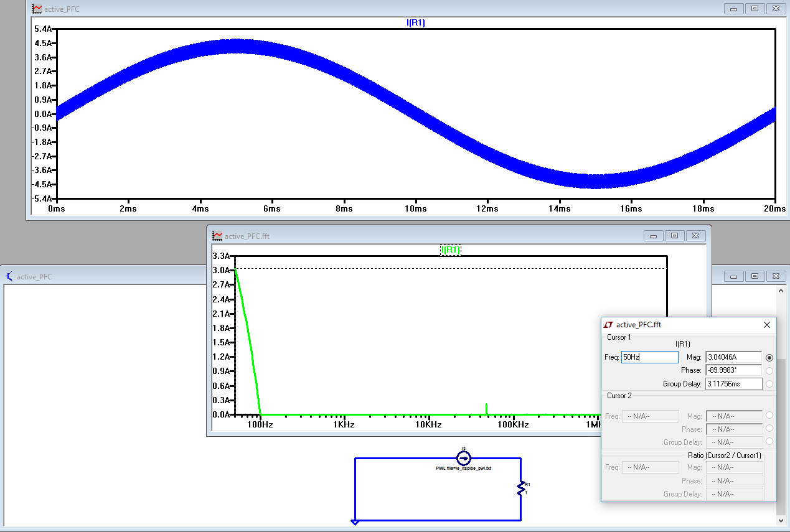Select the Cursor 1 Mag radio button
The height and width of the screenshot is (532, 790).
point(769,358)
